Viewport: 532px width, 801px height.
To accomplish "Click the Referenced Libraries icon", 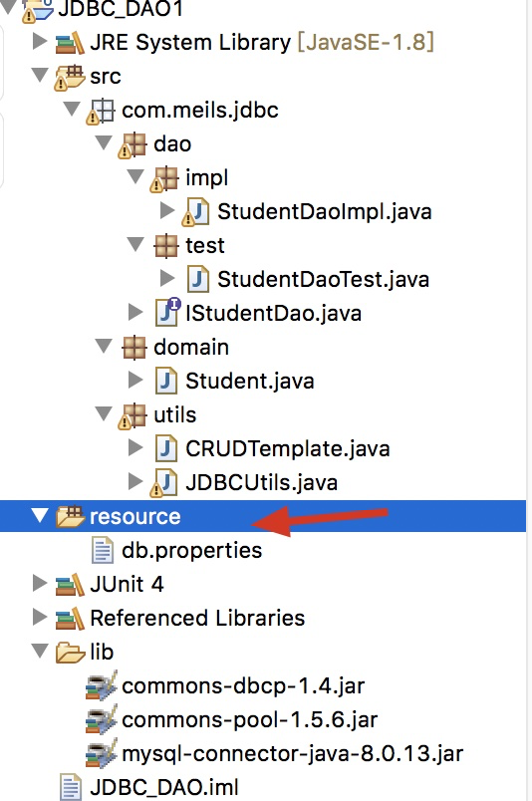I will [x=70, y=618].
